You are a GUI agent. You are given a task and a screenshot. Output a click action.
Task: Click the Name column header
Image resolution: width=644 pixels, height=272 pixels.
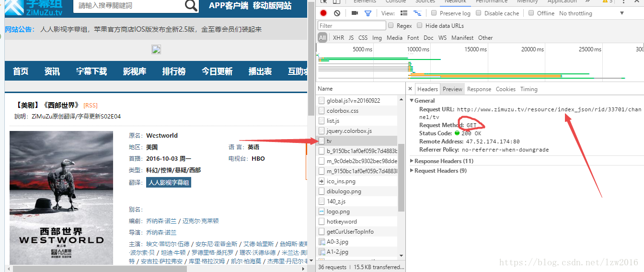click(361, 89)
